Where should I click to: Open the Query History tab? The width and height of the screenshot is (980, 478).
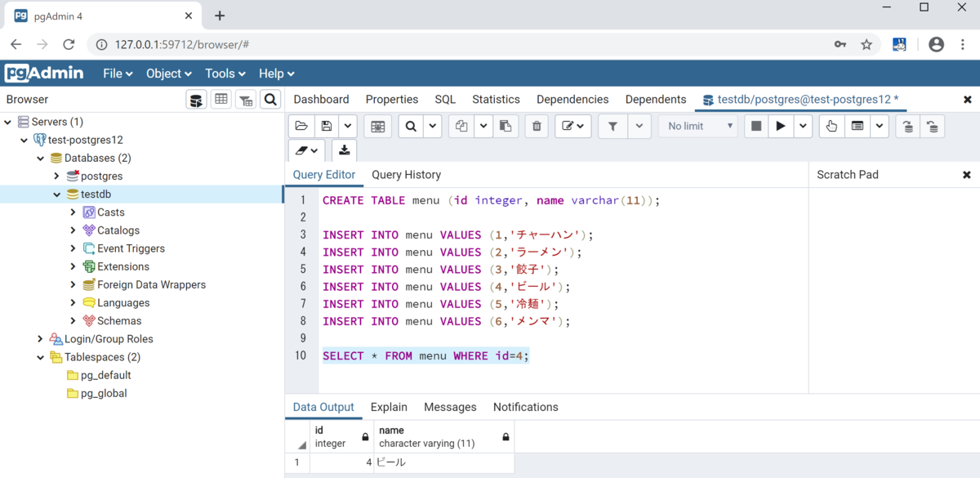(406, 175)
